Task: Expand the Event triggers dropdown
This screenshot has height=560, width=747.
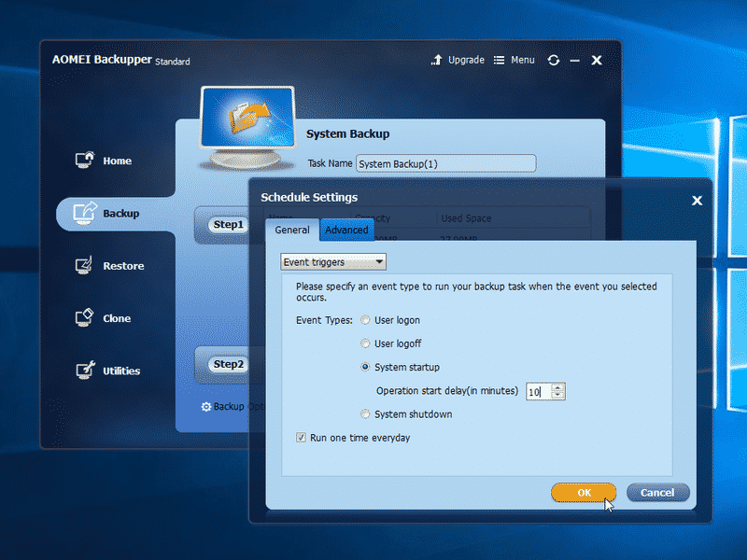Action: pyautogui.click(x=333, y=262)
